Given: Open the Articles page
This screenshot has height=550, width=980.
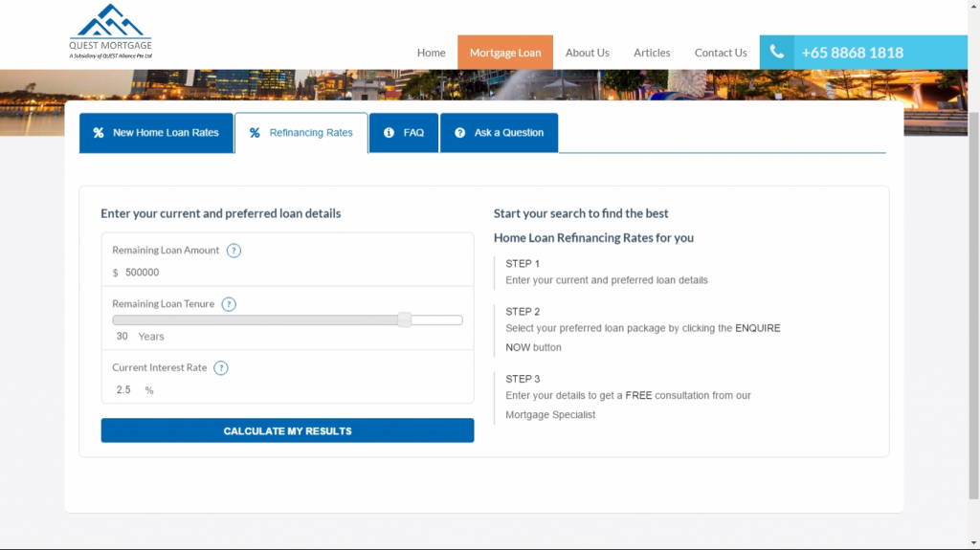Looking at the screenshot, I should (x=652, y=53).
